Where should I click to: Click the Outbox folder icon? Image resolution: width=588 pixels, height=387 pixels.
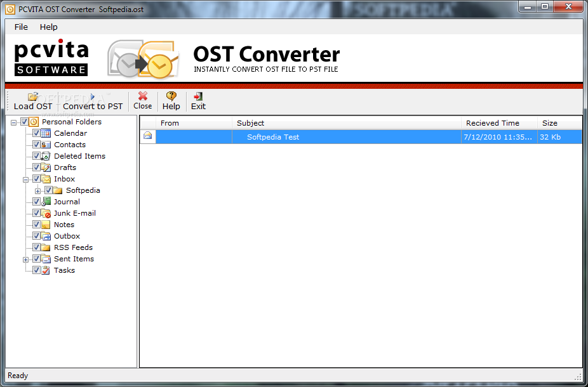(x=46, y=236)
